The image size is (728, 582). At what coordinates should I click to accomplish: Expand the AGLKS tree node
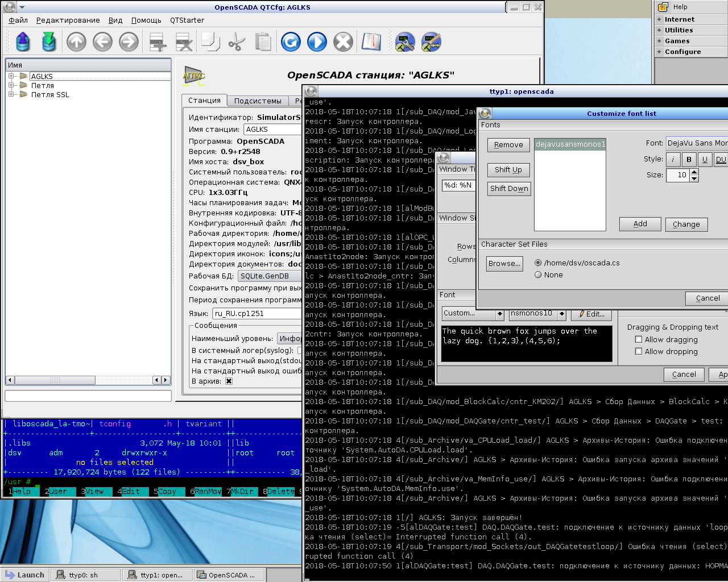coord(11,76)
